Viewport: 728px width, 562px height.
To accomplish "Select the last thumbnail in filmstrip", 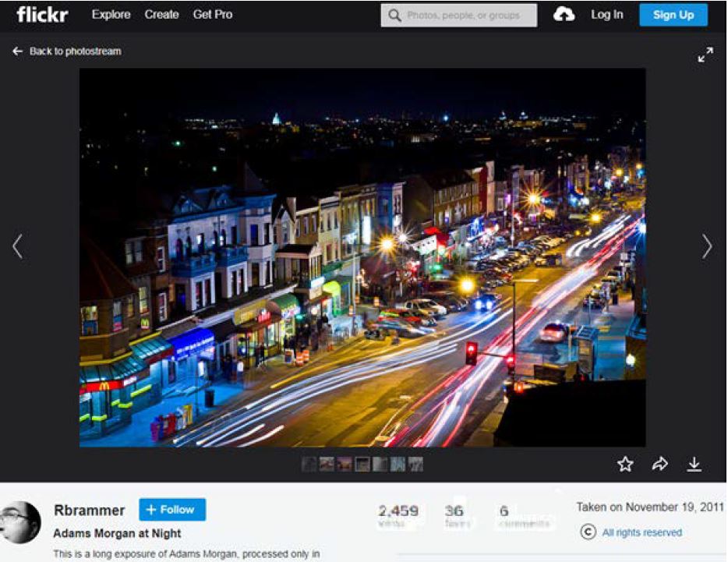I will 416,465.
